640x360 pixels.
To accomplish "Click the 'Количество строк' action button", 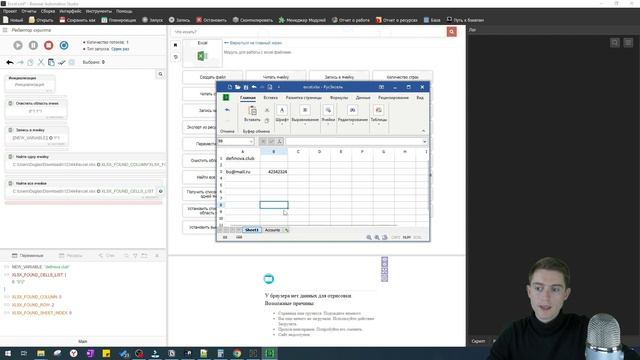I will pos(402,77).
